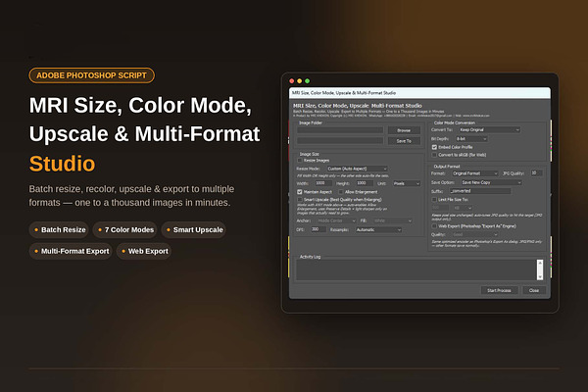Open the Unit dropdown showing Pixels
This screenshot has height=392, width=588.
point(407,183)
